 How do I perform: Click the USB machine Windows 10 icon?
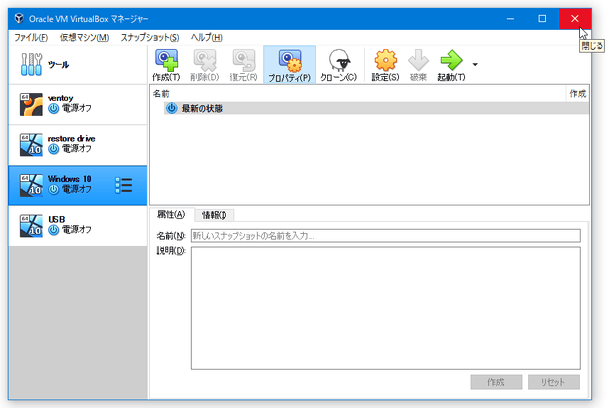click(x=31, y=226)
